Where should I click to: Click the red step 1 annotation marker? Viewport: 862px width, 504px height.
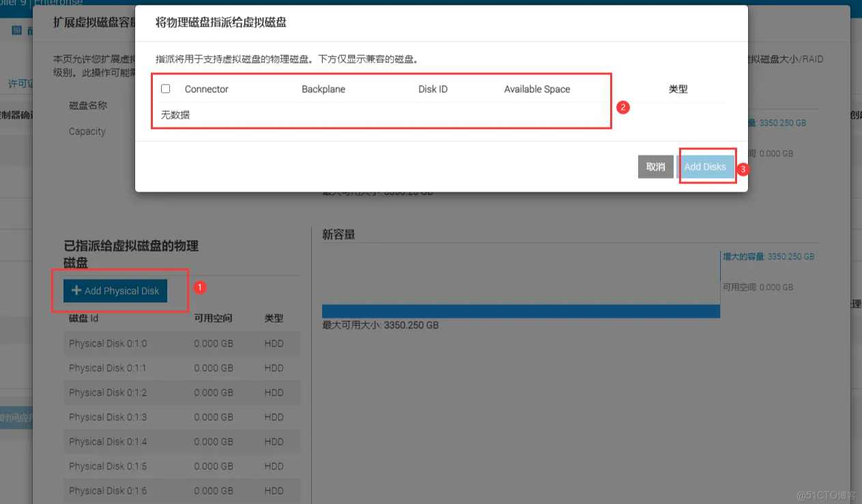pos(199,288)
